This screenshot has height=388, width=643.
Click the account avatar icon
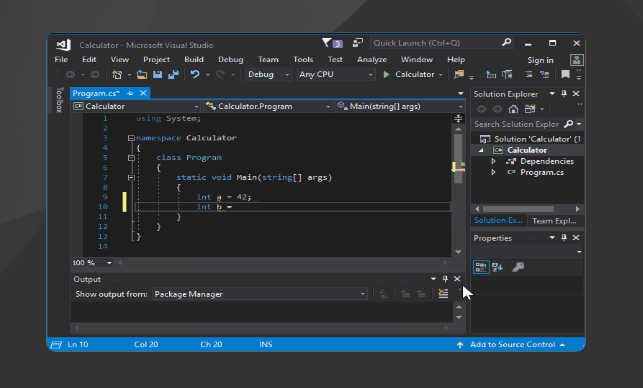(x=577, y=60)
